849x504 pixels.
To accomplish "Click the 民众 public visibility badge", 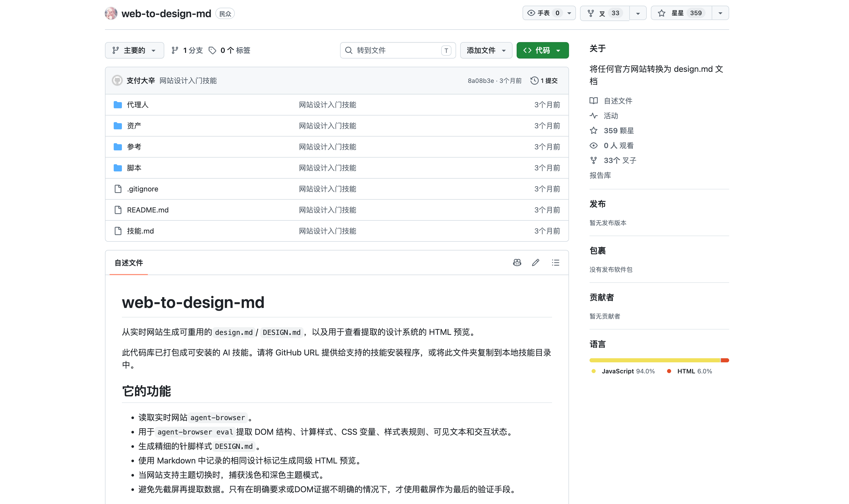I will click(225, 14).
